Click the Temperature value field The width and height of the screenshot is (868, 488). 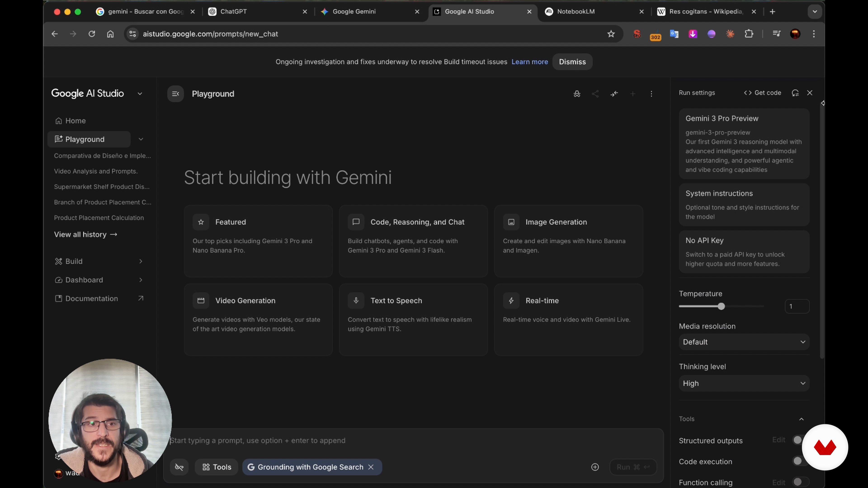797,307
